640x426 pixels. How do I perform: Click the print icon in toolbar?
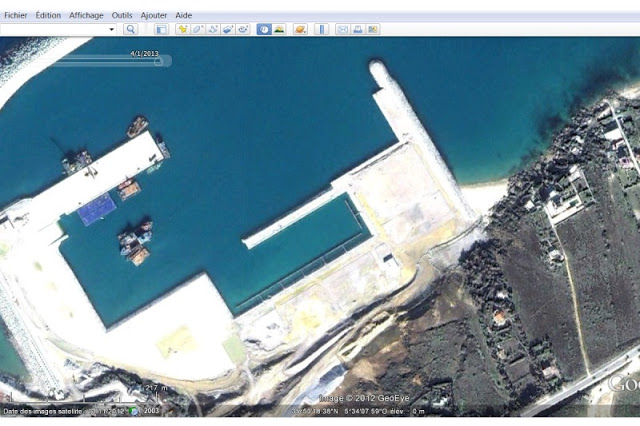[358, 30]
